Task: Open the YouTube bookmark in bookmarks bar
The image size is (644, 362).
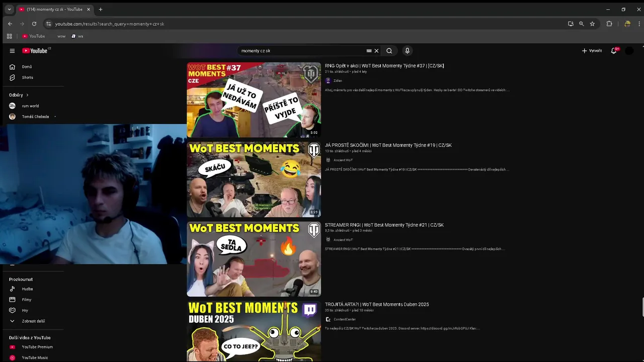Action: [x=34, y=36]
